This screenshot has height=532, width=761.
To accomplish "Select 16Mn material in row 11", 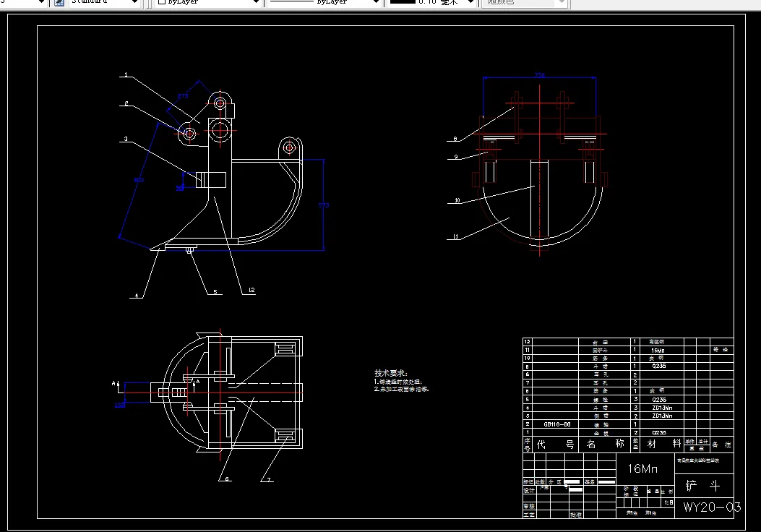I will coord(658,351).
